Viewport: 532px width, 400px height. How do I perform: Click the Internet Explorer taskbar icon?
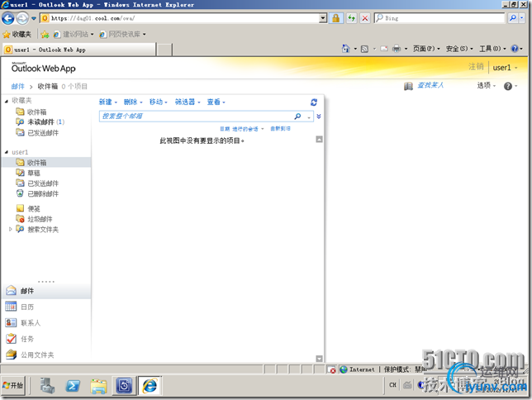click(x=150, y=386)
